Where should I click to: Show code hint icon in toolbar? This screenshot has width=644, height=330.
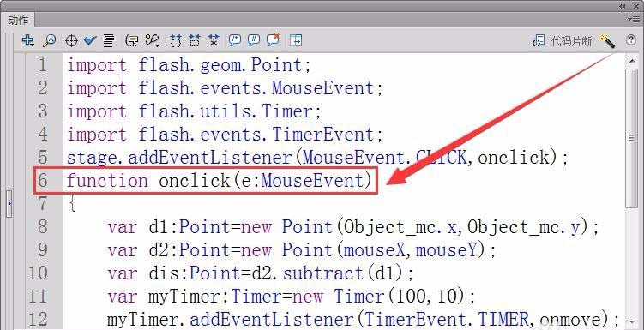[x=132, y=40]
